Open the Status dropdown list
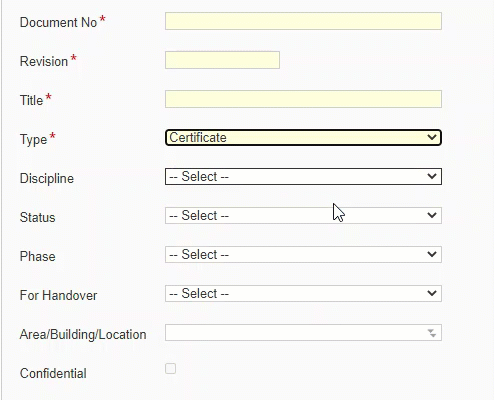The width and height of the screenshot is (494, 400). pos(303,216)
